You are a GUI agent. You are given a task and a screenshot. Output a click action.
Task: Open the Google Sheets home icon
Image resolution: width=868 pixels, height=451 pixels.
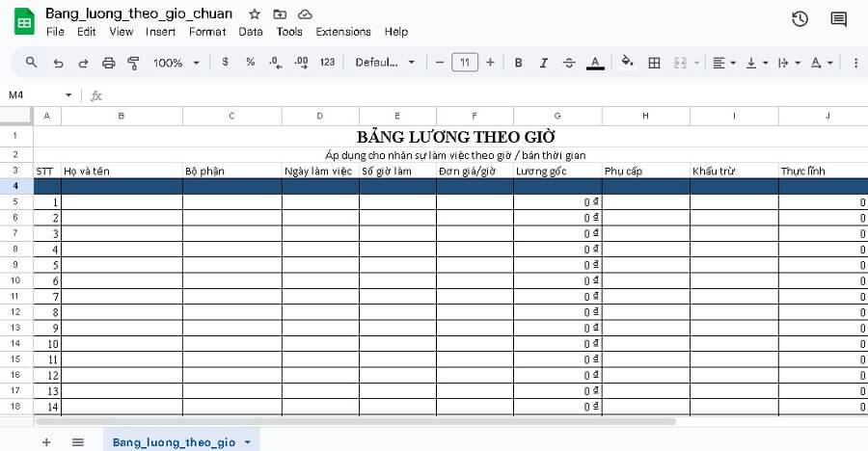(x=24, y=22)
